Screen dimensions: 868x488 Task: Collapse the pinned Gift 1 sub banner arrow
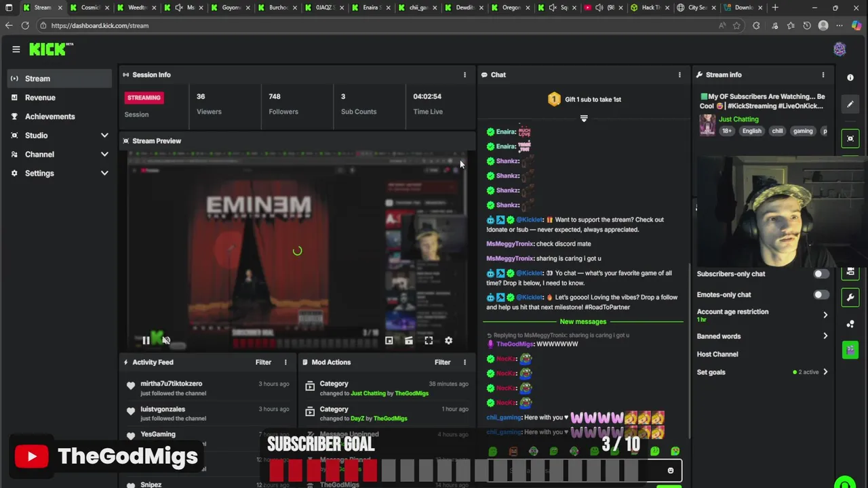(x=584, y=119)
